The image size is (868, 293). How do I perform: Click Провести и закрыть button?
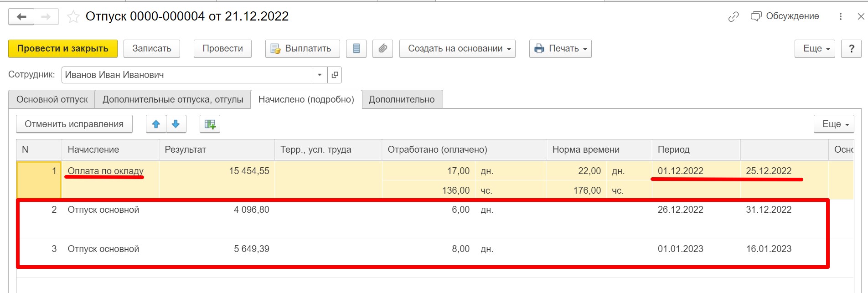[63, 49]
